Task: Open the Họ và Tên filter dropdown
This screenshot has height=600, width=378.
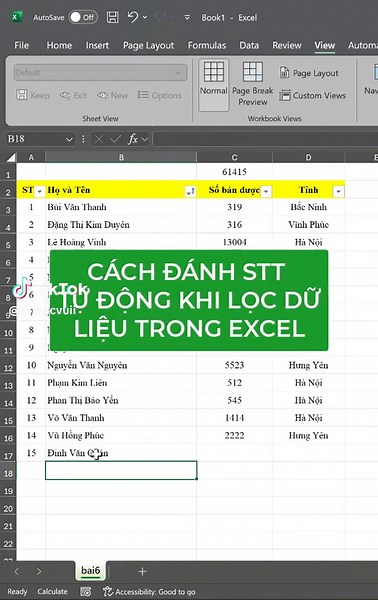Action: [x=190, y=191]
